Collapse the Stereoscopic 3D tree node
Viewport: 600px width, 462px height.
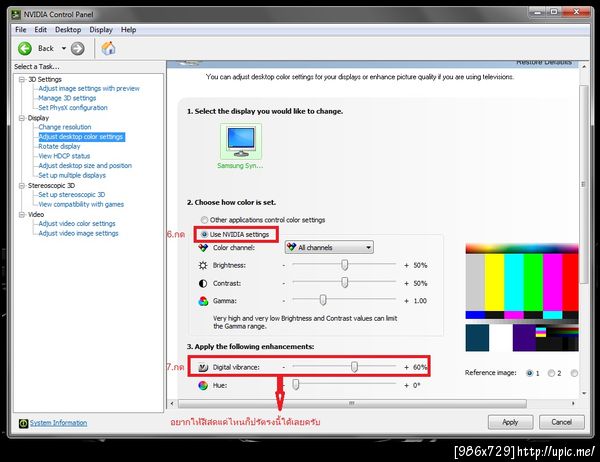(x=22, y=186)
